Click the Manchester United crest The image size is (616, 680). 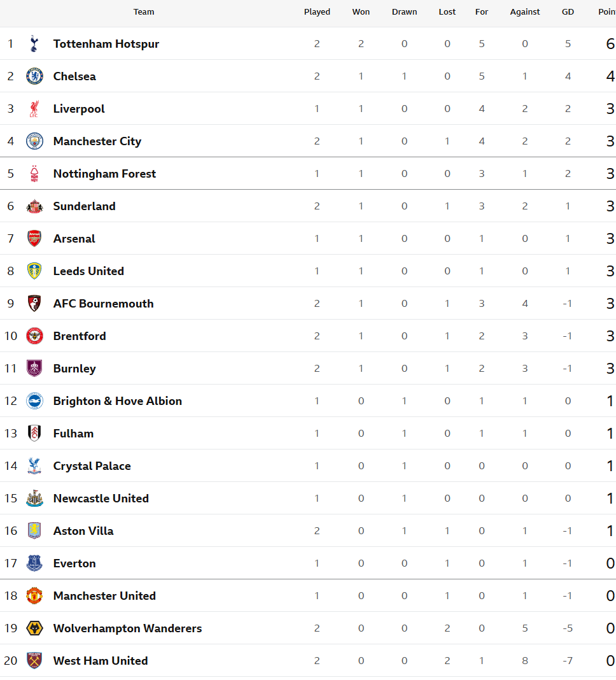[x=34, y=596]
